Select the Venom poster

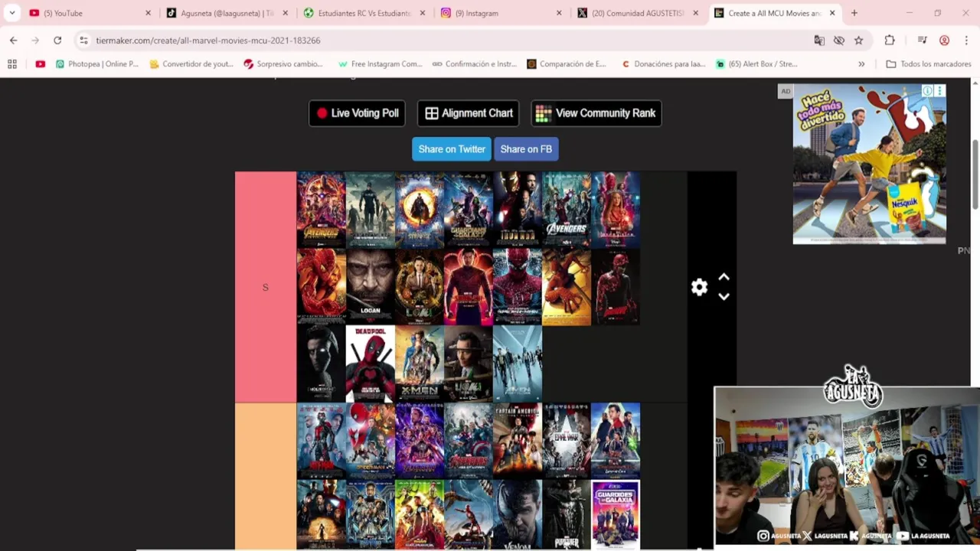coord(518,515)
